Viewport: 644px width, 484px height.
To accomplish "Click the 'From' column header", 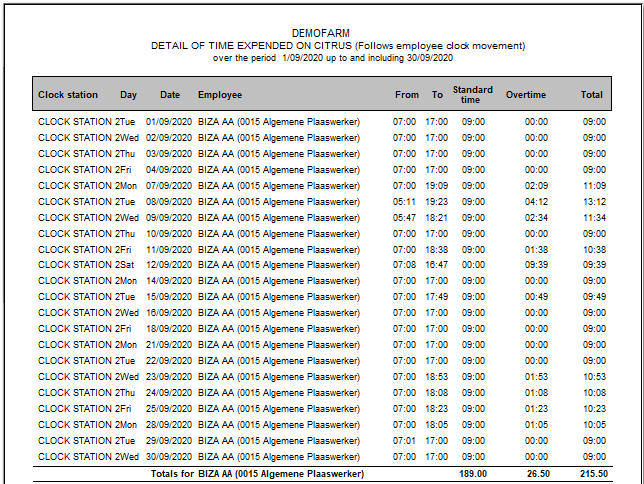I will [407, 95].
